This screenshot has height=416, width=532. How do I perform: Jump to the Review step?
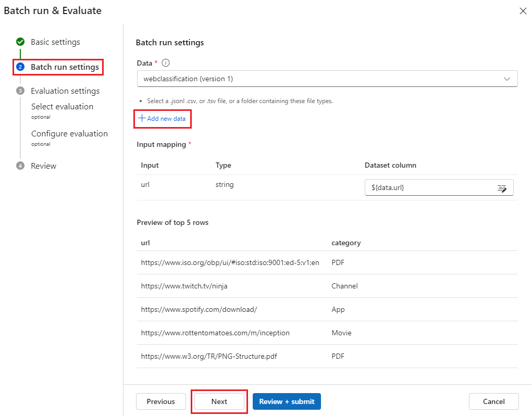(x=43, y=166)
